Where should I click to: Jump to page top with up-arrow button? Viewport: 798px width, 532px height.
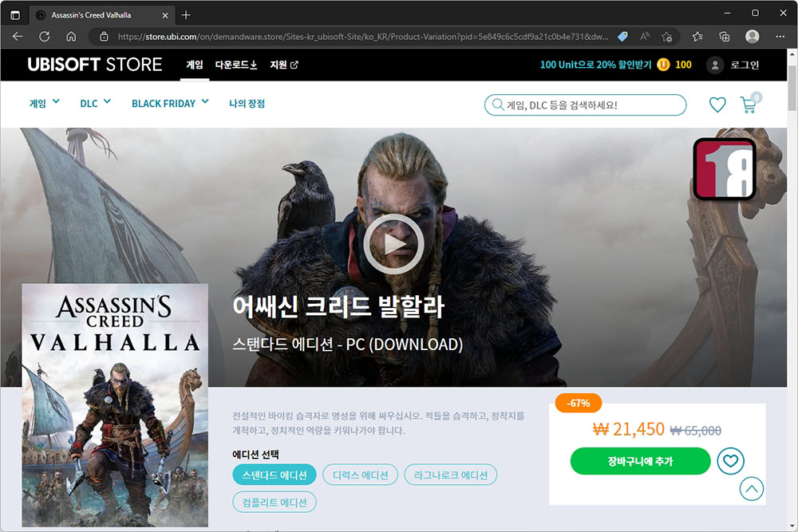751,489
